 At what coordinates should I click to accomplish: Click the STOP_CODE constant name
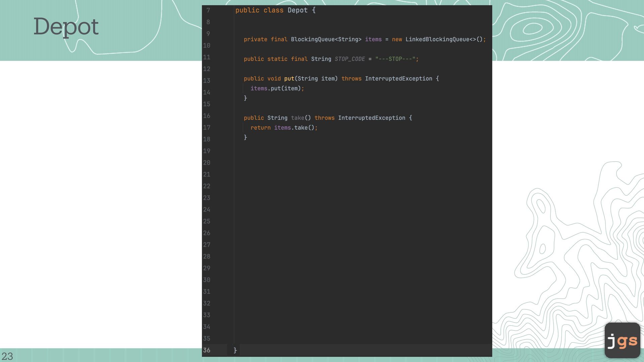350,59
